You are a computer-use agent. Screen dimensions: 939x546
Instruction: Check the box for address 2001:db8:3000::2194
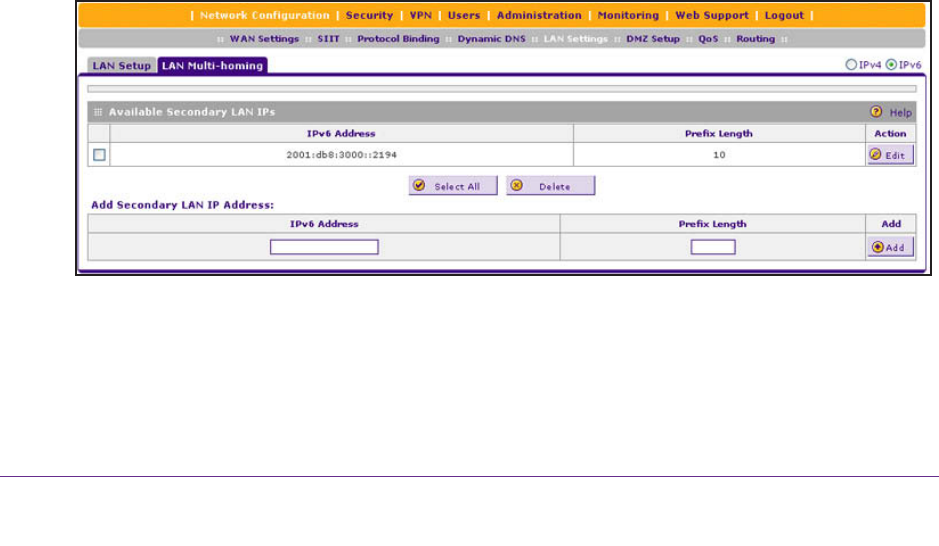pos(99,155)
